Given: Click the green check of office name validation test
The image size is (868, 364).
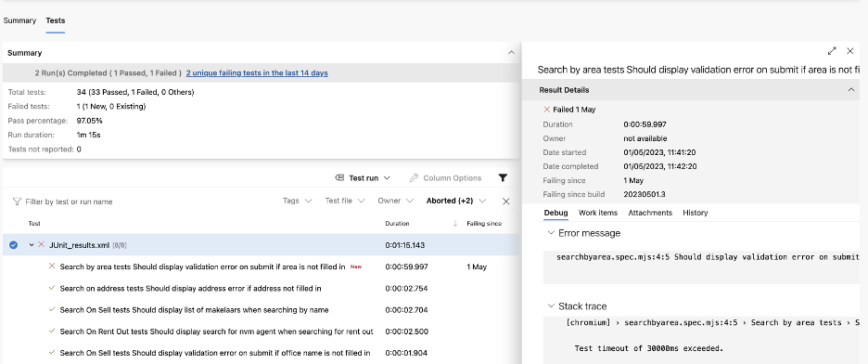Looking at the screenshot, I should (x=52, y=353).
